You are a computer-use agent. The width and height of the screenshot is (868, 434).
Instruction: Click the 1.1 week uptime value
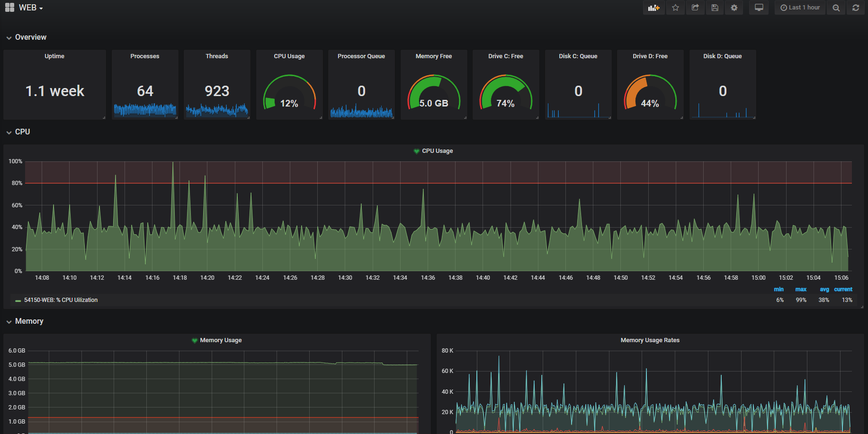[x=54, y=91]
